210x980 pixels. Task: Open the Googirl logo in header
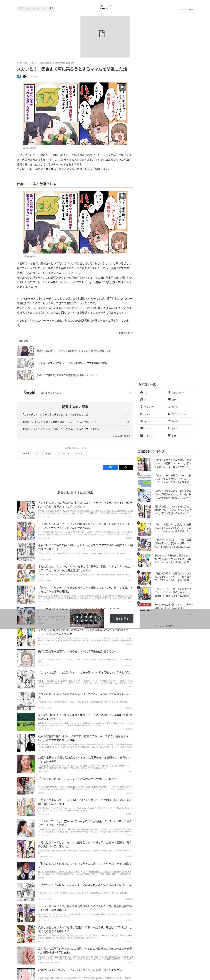(105, 8)
